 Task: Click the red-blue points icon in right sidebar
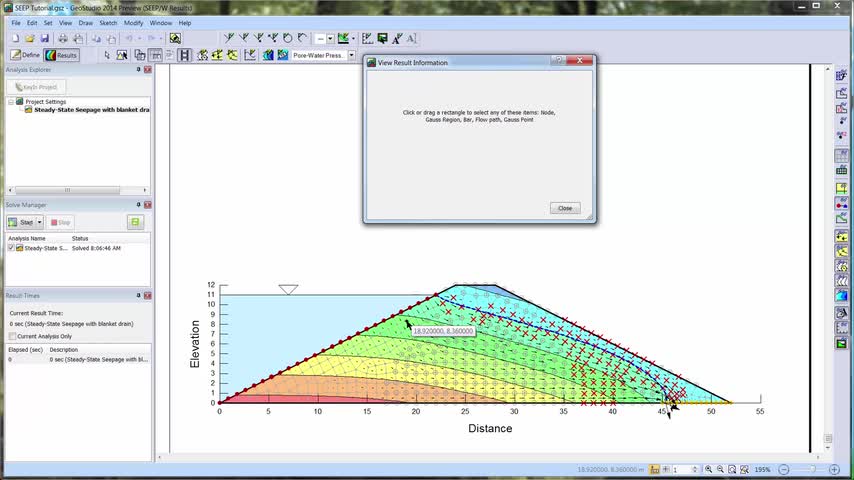click(x=841, y=204)
